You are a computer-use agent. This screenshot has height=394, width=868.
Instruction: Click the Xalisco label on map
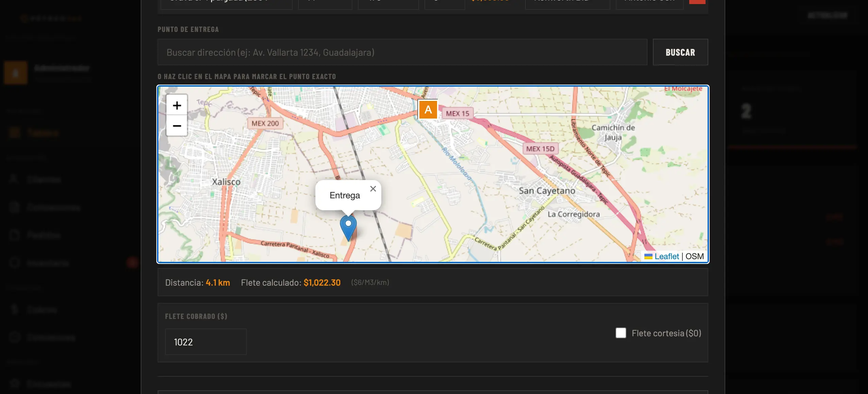click(226, 182)
